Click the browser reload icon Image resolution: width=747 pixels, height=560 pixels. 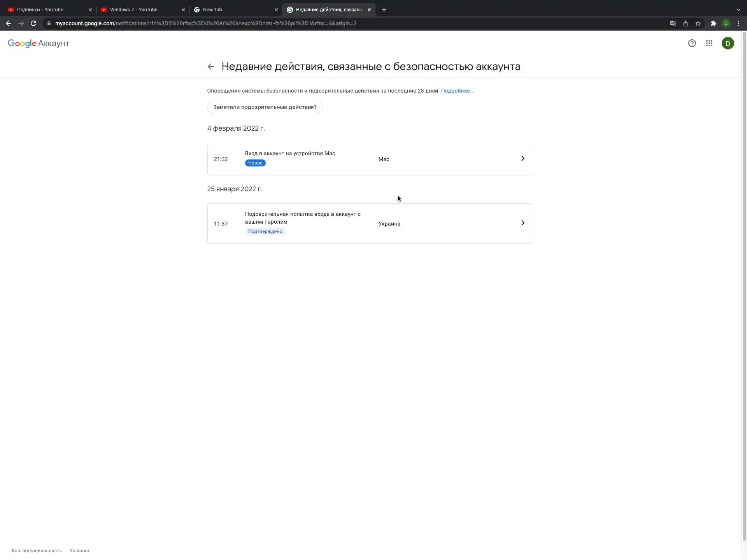33,23
